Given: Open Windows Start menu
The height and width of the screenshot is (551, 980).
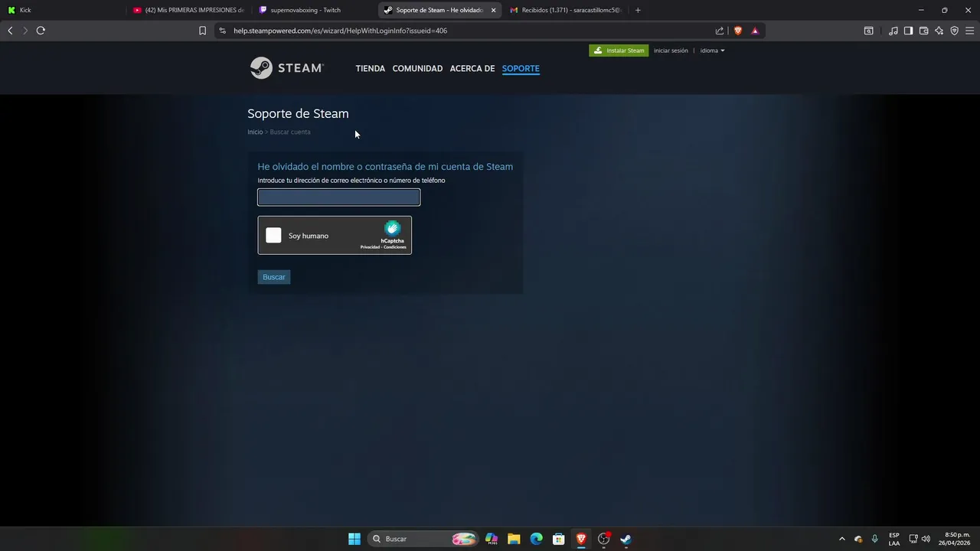Looking at the screenshot, I should coord(354,539).
